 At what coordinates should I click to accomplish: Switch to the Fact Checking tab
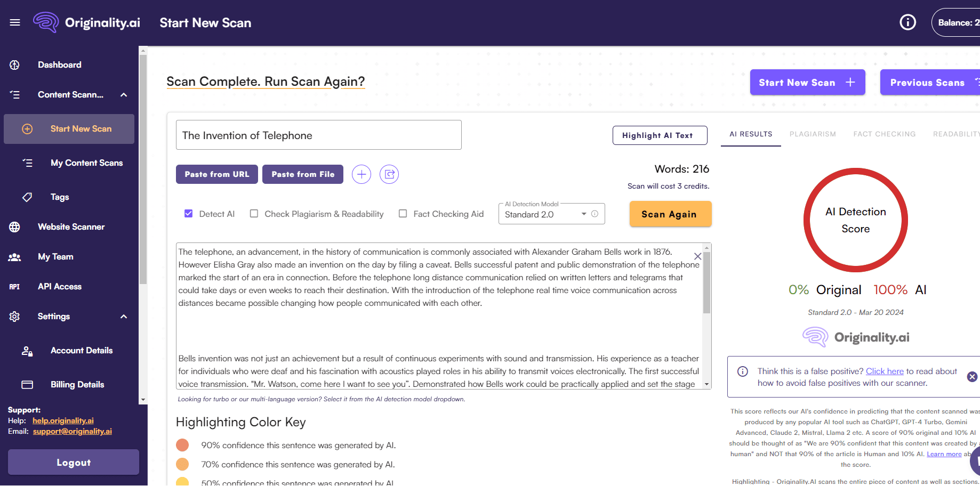pos(884,134)
